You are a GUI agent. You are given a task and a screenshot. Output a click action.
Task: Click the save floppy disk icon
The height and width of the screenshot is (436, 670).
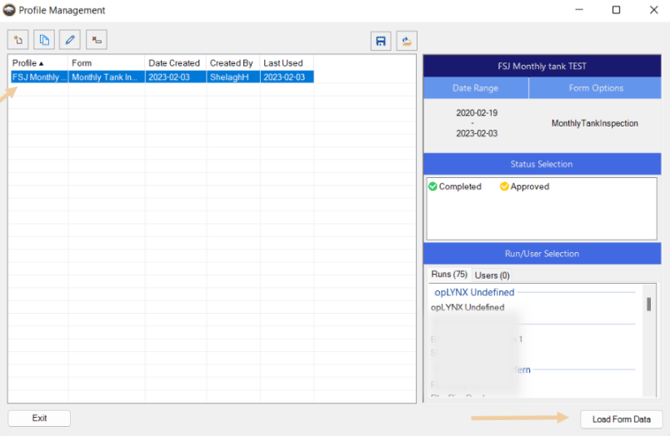tap(381, 41)
